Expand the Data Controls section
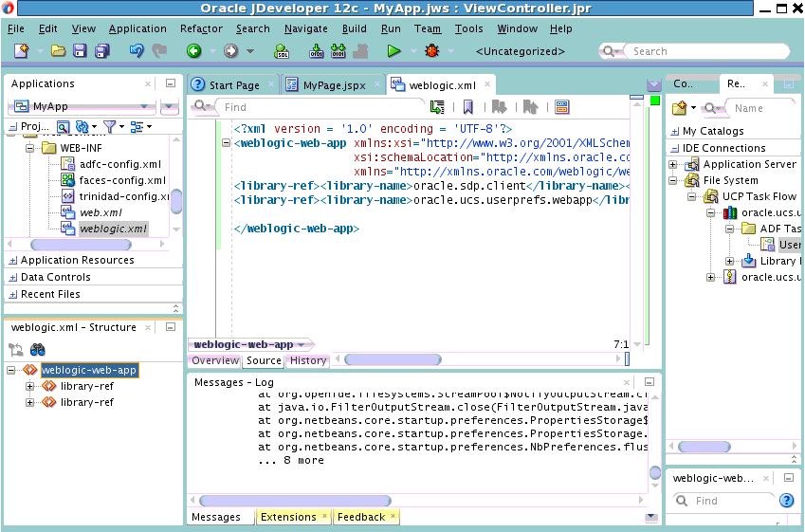The width and height of the screenshot is (805, 532). click(13, 278)
